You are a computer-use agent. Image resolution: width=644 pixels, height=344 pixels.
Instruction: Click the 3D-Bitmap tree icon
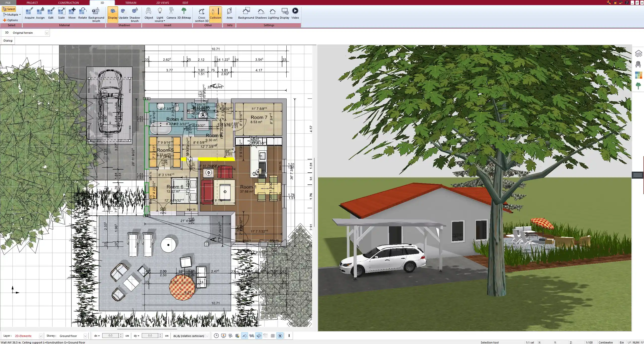click(x=184, y=13)
